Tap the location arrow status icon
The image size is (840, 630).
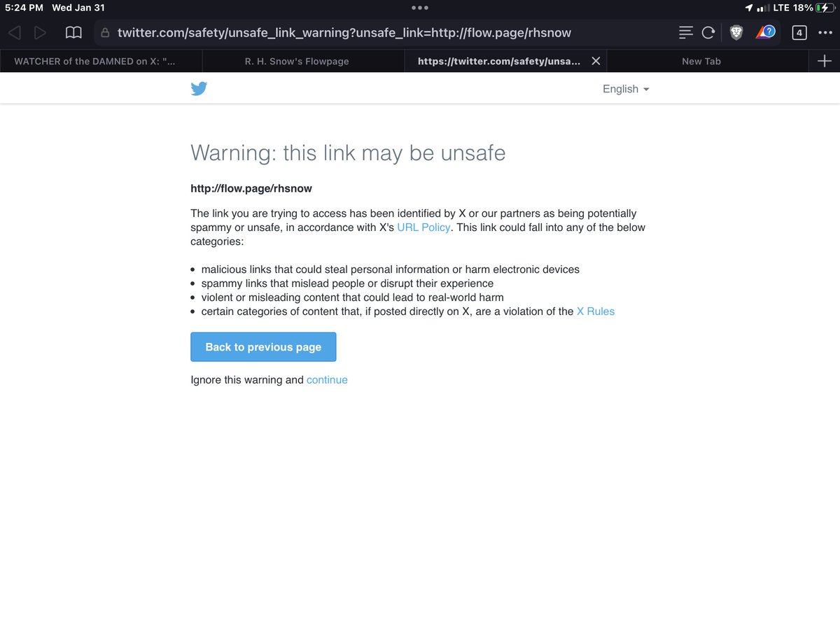coord(748,8)
